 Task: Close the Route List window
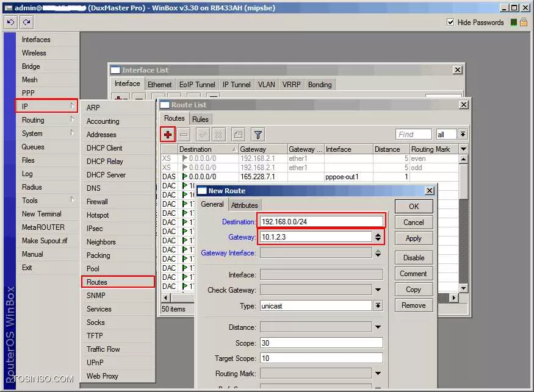463,104
